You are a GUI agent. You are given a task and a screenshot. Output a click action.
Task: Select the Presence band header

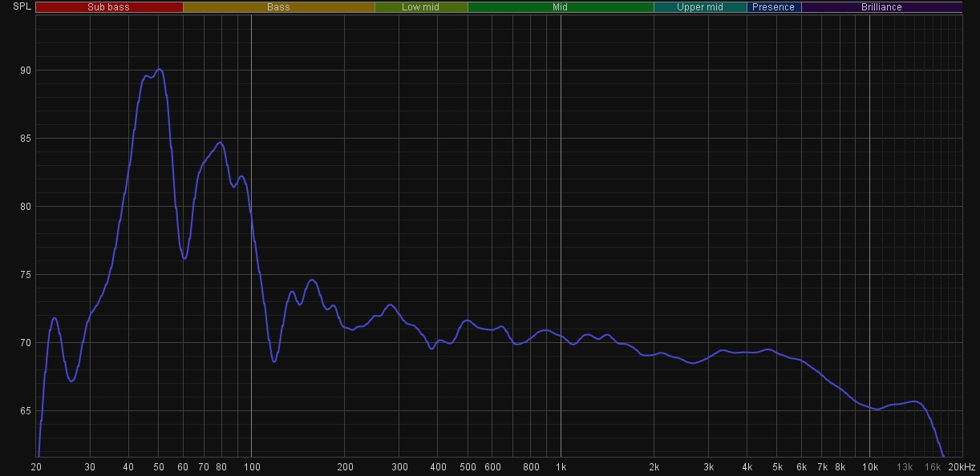[x=774, y=7]
